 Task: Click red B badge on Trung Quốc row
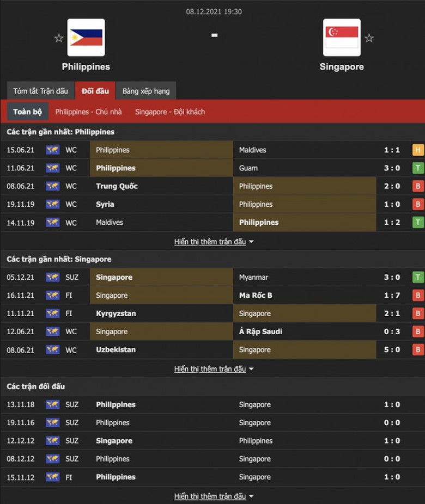[418, 186]
